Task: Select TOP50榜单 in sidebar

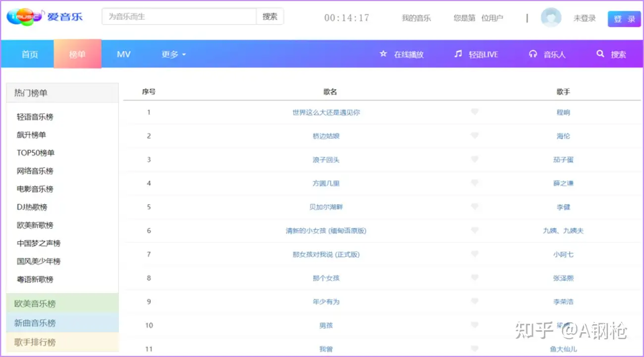Action: point(36,153)
